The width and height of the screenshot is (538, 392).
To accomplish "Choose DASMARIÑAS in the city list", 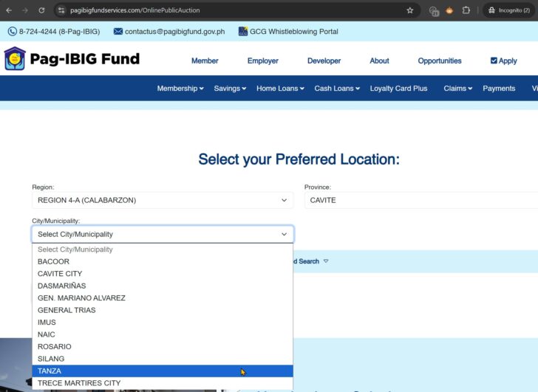I will (62, 286).
